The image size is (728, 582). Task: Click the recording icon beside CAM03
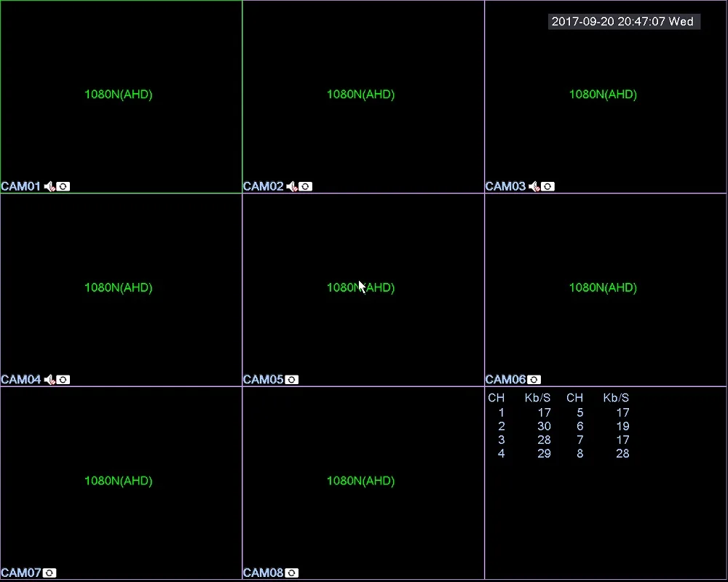coord(548,186)
